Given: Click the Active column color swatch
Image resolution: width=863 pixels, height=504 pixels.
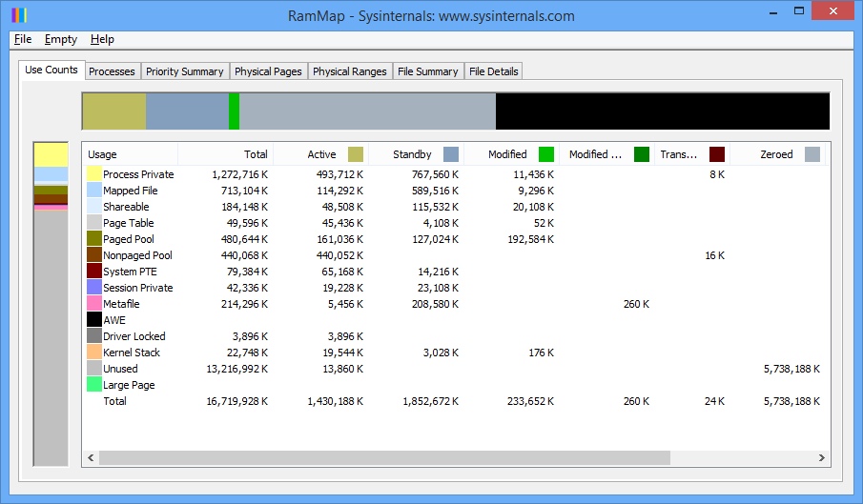Looking at the screenshot, I should point(356,154).
